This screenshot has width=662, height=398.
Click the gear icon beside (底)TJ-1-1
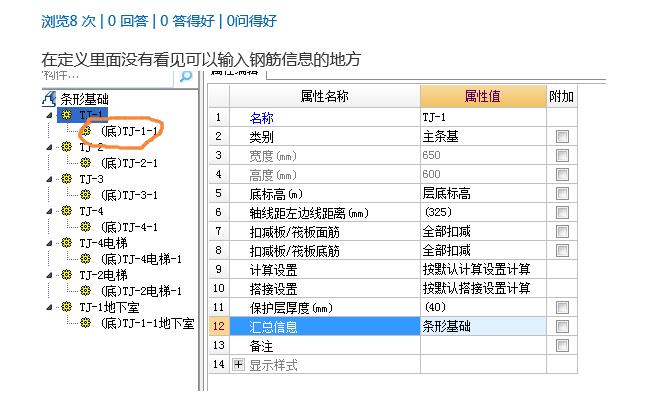click(86, 131)
